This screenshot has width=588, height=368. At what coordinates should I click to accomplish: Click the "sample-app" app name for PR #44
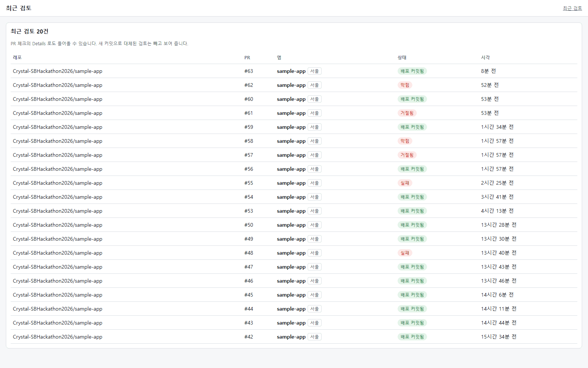pos(291,309)
